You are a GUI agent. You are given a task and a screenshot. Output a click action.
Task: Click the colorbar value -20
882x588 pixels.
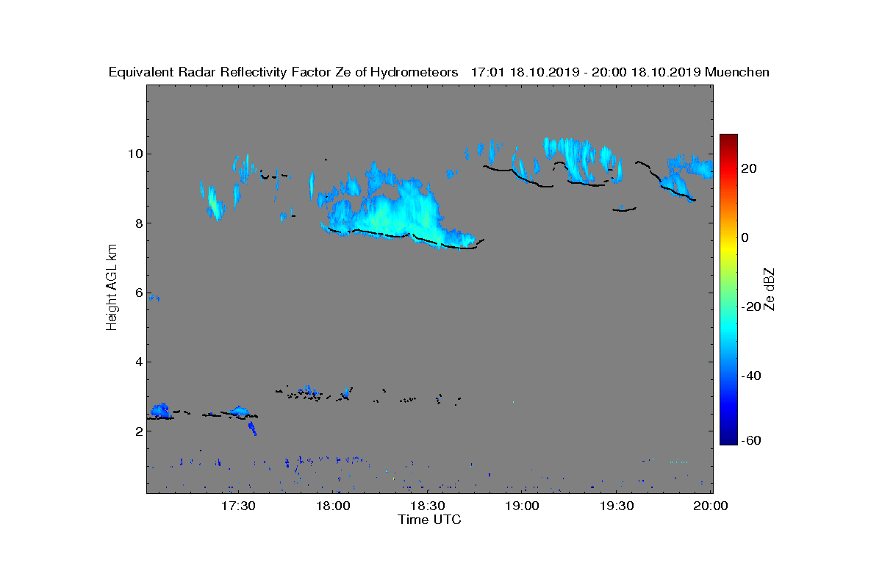click(751, 306)
